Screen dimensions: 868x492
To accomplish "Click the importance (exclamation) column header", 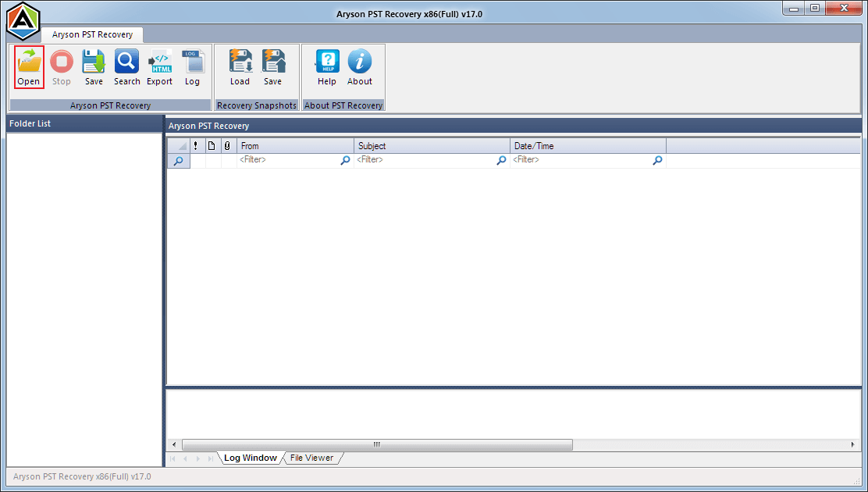I will pos(196,146).
